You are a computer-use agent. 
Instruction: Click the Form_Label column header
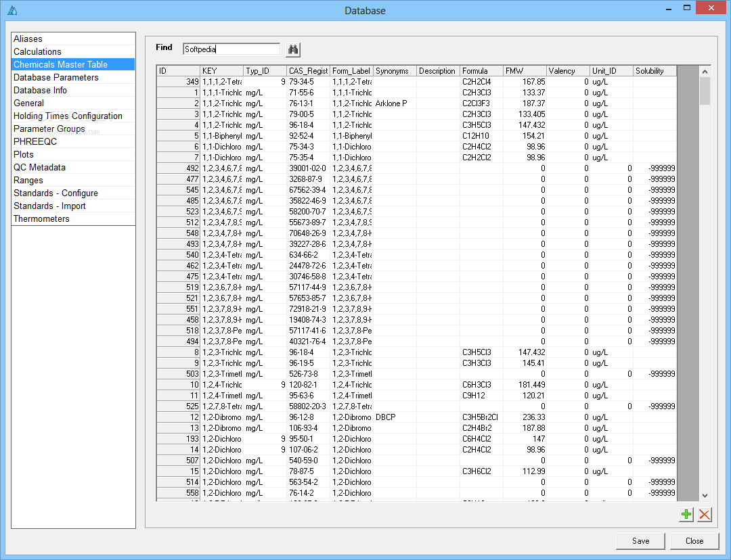(x=352, y=71)
